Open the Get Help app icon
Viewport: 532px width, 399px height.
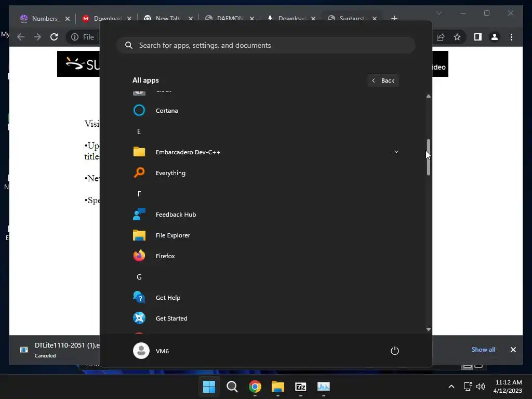click(x=139, y=298)
